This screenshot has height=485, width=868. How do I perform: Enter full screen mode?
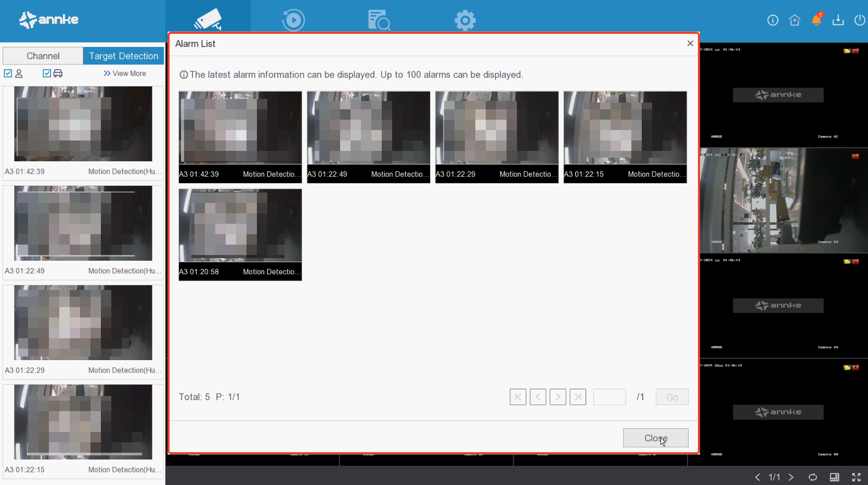pos(857,477)
